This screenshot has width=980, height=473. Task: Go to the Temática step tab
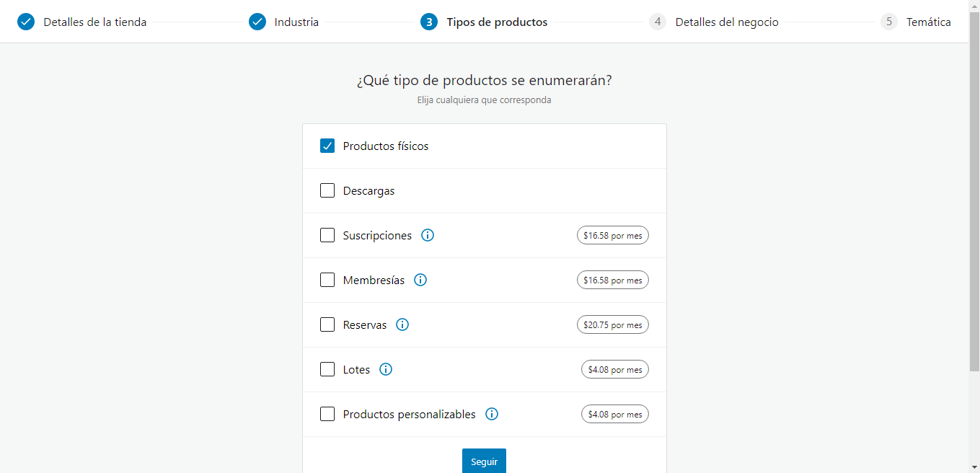(x=928, y=22)
